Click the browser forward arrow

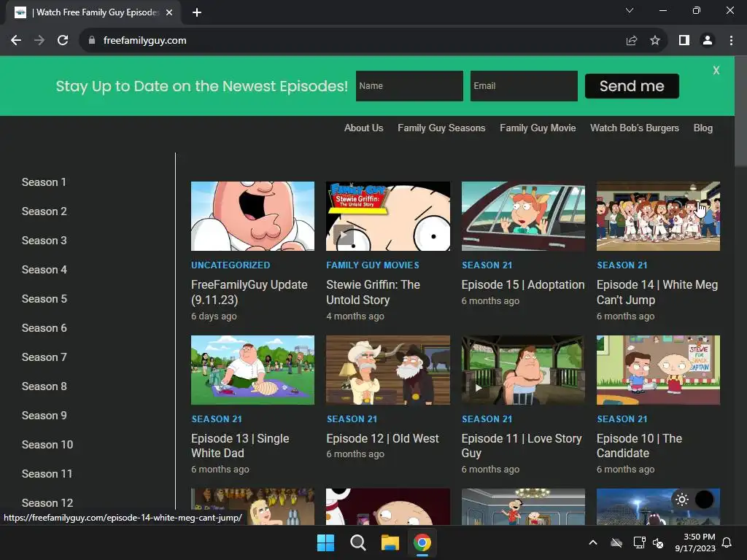click(39, 41)
